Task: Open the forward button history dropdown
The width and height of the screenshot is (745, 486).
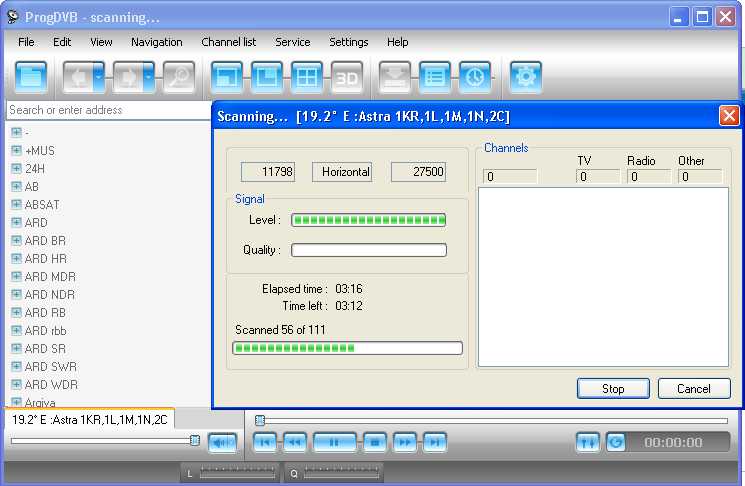Action: click(x=149, y=76)
